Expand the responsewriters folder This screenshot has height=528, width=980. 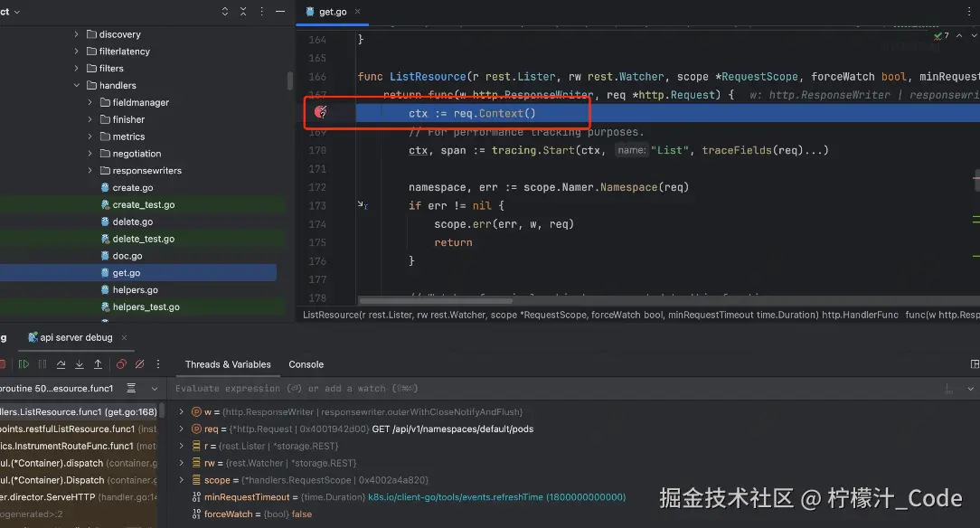(x=90, y=170)
